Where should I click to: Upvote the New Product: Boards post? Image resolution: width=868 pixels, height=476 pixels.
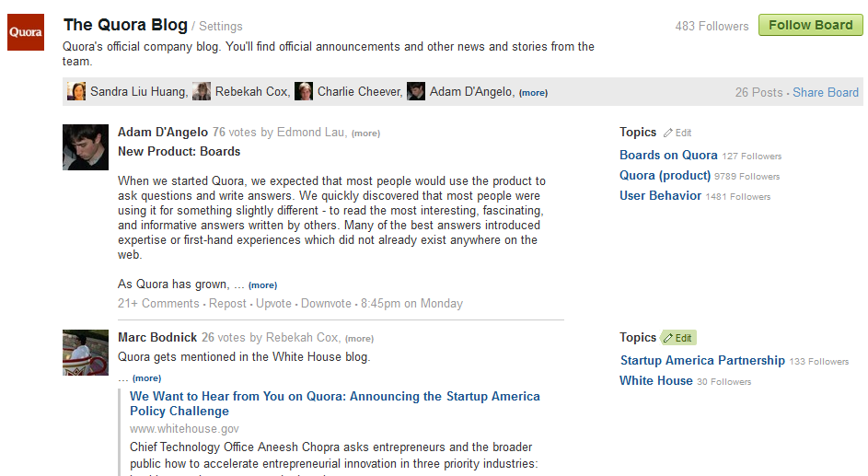pyautogui.click(x=273, y=303)
